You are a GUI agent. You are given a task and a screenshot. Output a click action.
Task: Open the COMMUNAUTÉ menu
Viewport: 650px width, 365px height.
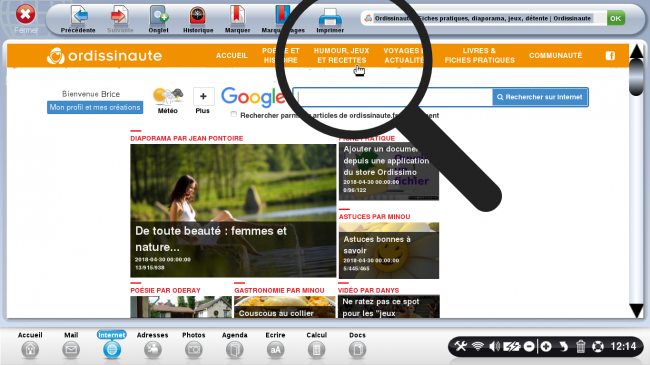555,56
